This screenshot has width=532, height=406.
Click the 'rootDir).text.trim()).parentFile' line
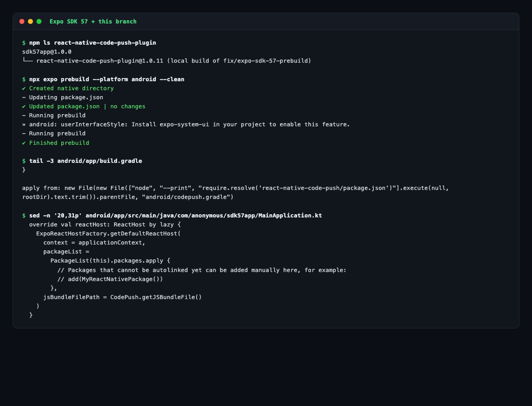coord(128,197)
